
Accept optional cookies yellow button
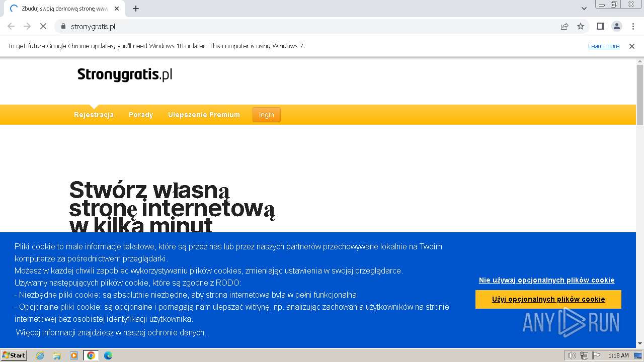click(x=548, y=299)
